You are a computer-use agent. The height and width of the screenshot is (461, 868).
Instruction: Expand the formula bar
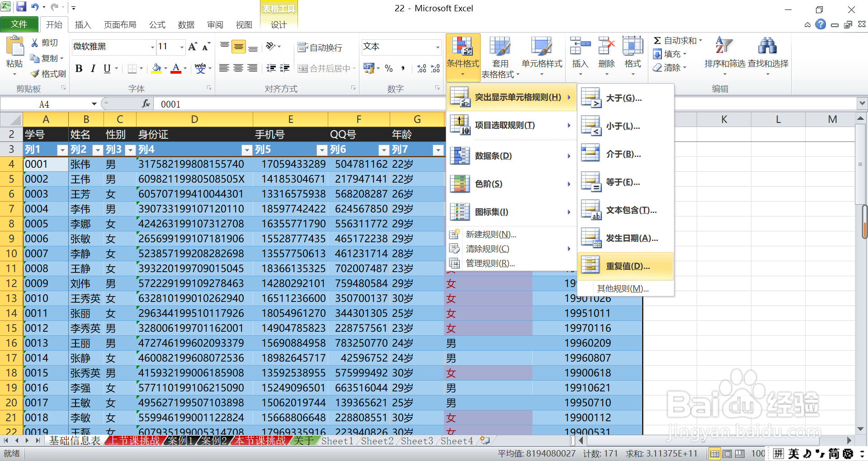coord(862,103)
